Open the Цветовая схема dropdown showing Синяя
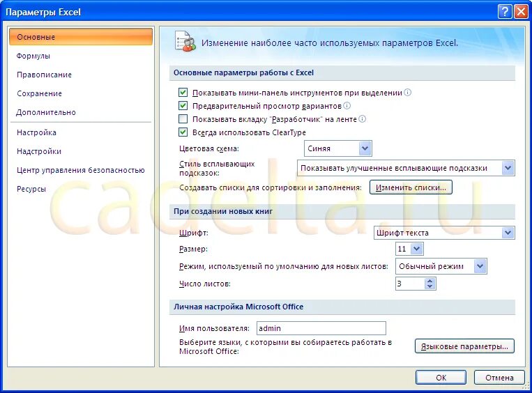This screenshot has width=532, height=393. click(365, 148)
